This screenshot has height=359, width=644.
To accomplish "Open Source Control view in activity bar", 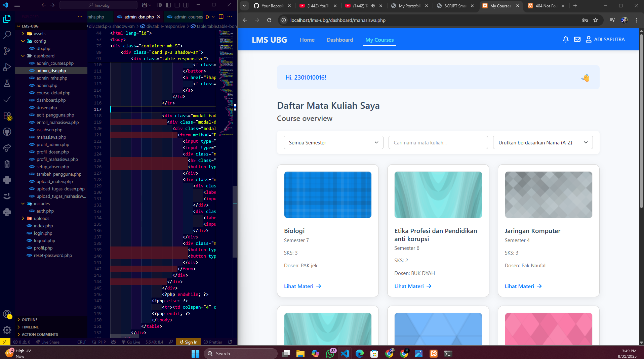I will (x=7, y=51).
